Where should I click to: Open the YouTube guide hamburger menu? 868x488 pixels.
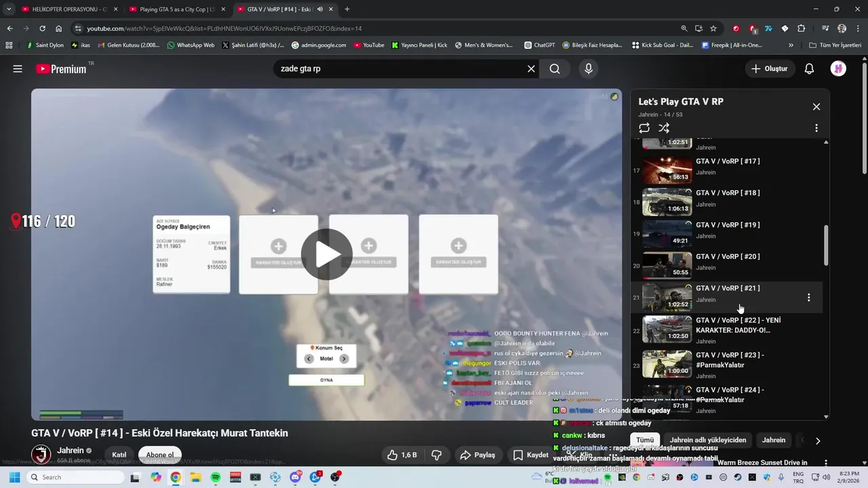click(x=18, y=68)
